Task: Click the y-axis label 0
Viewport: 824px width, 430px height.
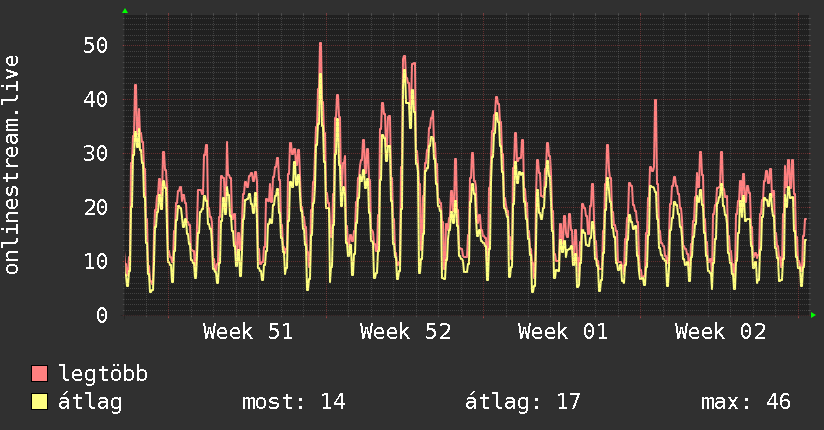Action: pos(102,315)
